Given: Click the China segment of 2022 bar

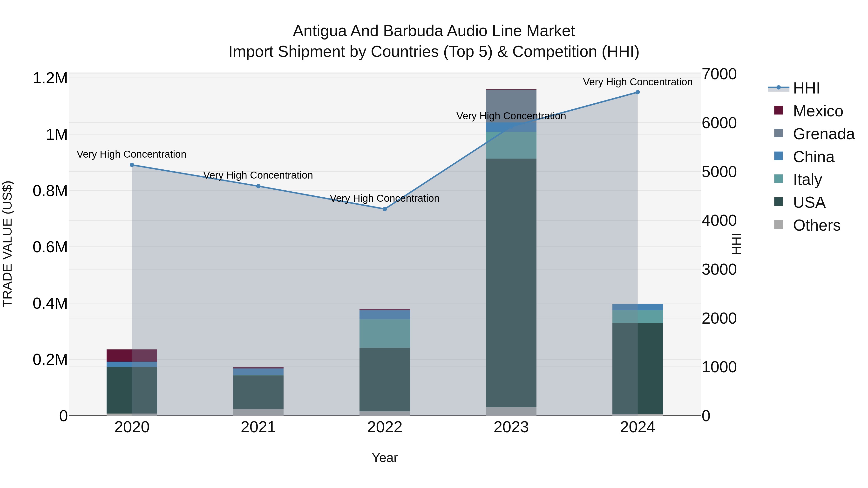Looking at the screenshot, I should click(x=385, y=314).
